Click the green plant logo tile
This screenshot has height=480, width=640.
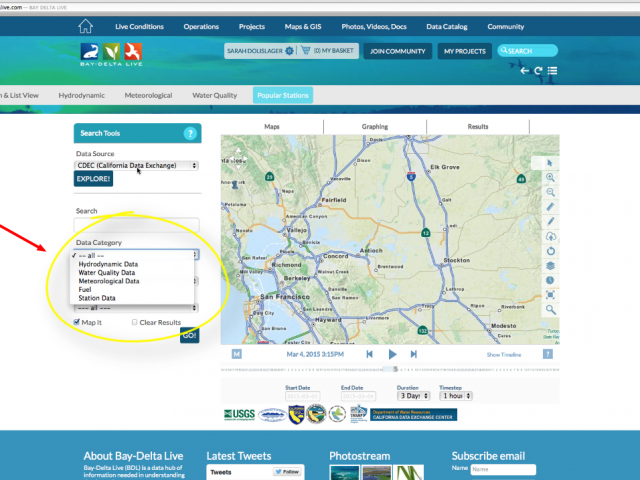pos(111,52)
